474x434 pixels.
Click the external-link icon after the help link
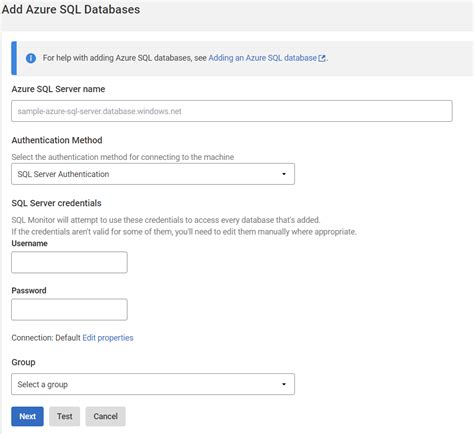[x=322, y=58]
